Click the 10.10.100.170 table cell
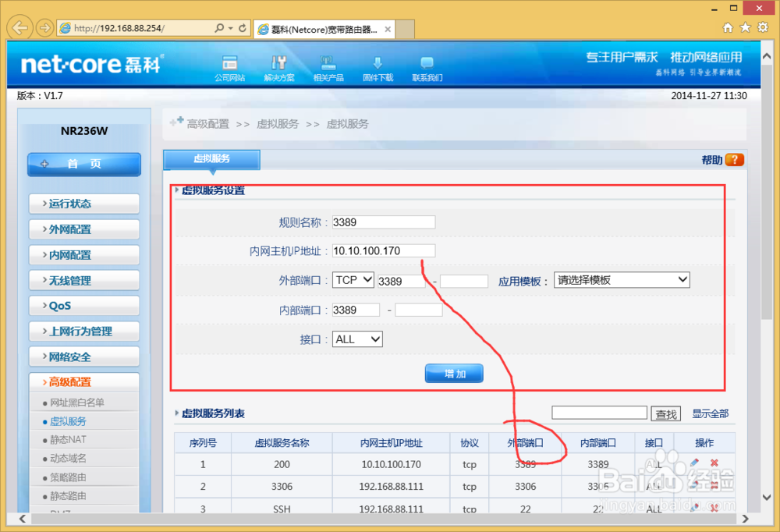Viewport: 780px width, 532px height. pyautogui.click(x=391, y=464)
